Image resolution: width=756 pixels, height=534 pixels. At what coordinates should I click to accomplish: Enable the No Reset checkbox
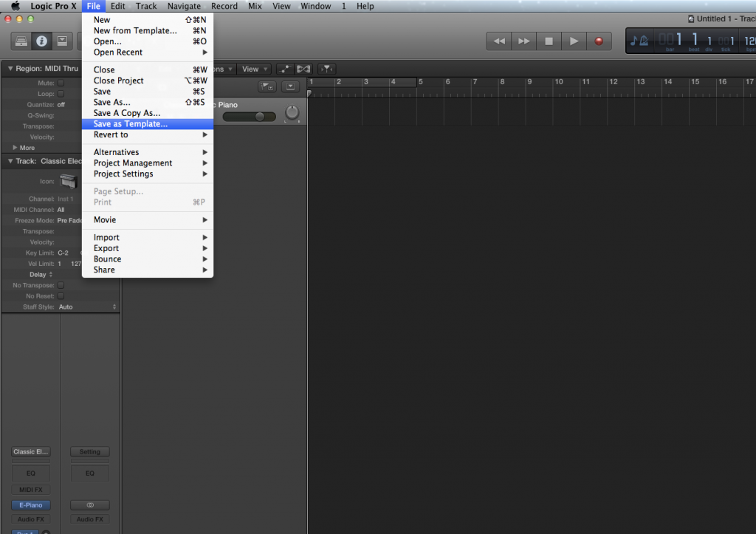(x=61, y=296)
